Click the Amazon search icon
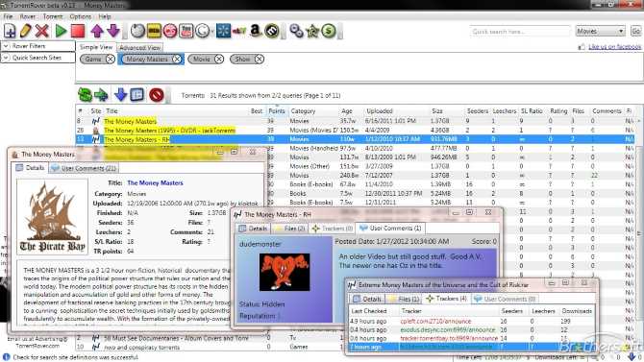The height and width of the screenshot is (362, 644). point(255,31)
